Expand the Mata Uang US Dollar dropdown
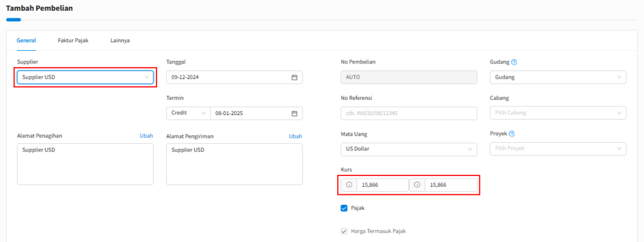 (409, 150)
